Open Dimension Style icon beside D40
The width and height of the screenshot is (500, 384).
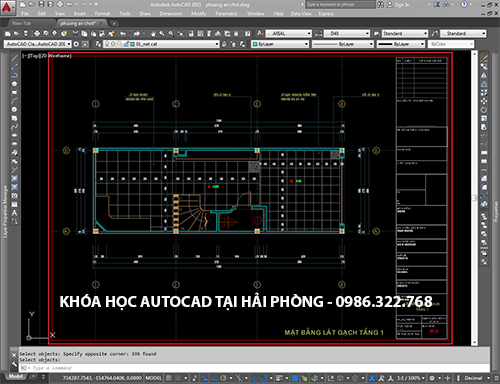pos(318,34)
